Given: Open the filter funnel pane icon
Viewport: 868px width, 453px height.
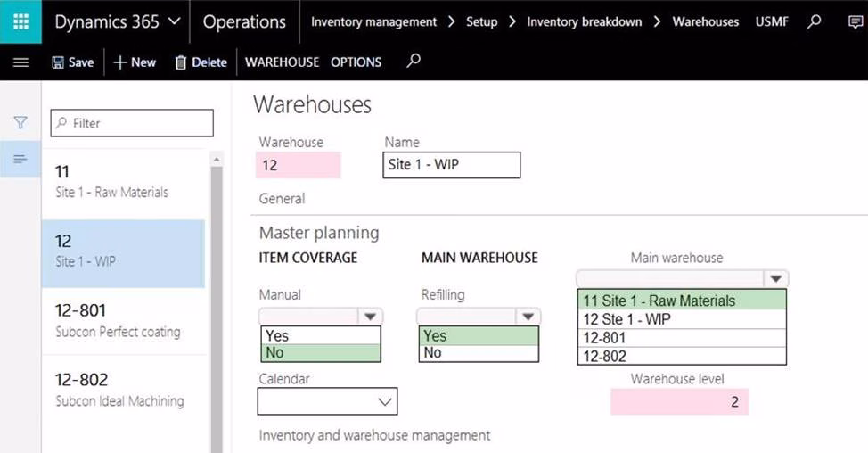Looking at the screenshot, I should point(20,123).
